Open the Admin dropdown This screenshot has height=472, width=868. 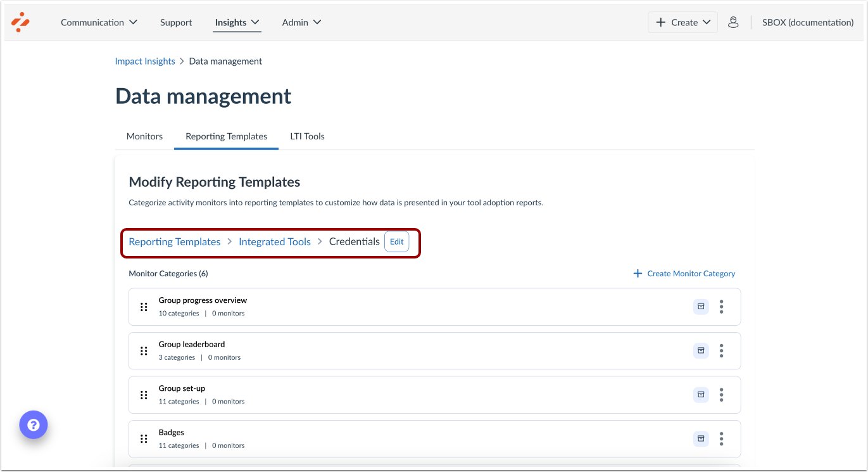(x=302, y=22)
